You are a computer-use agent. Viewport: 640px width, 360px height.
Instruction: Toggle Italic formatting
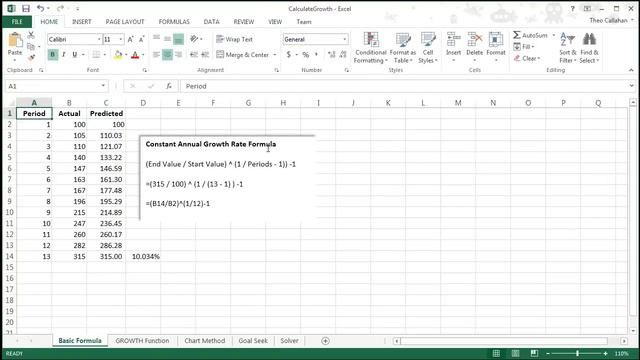(63, 54)
